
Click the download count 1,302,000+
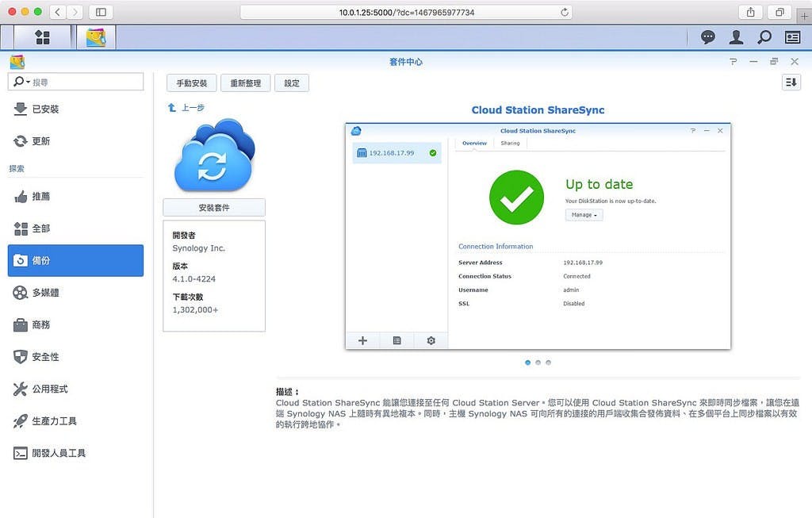(195, 309)
